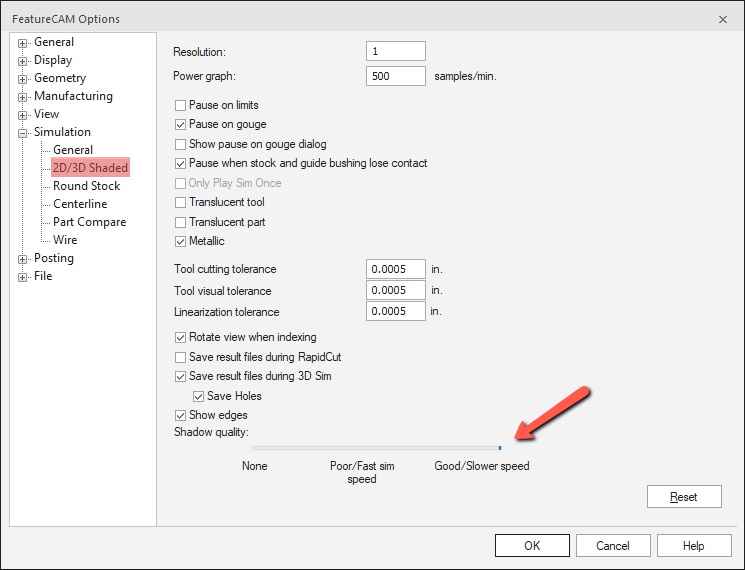
Task: Select the Display category label
Action: (53, 60)
